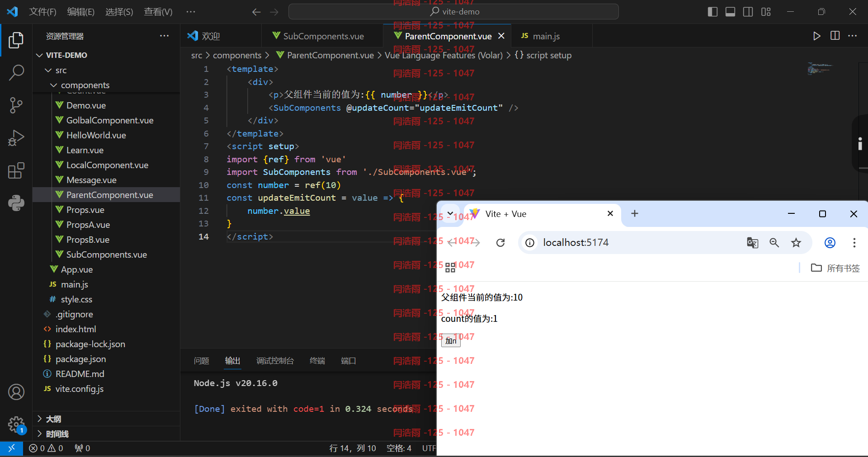Switch to 调试控制台 debug console tab
Image resolution: width=868 pixels, height=457 pixels.
tap(275, 361)
